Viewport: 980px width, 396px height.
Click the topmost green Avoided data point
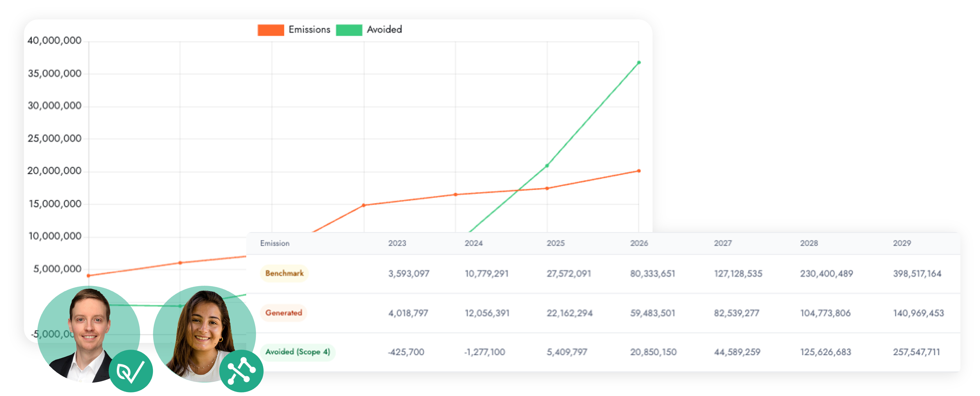(639, 62)
